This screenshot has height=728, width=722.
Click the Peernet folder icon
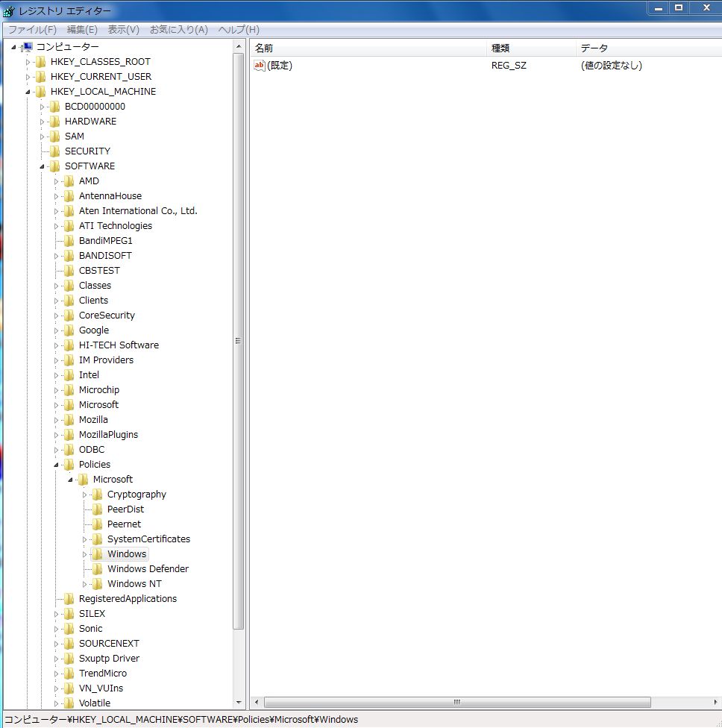(x=98, y=524)
